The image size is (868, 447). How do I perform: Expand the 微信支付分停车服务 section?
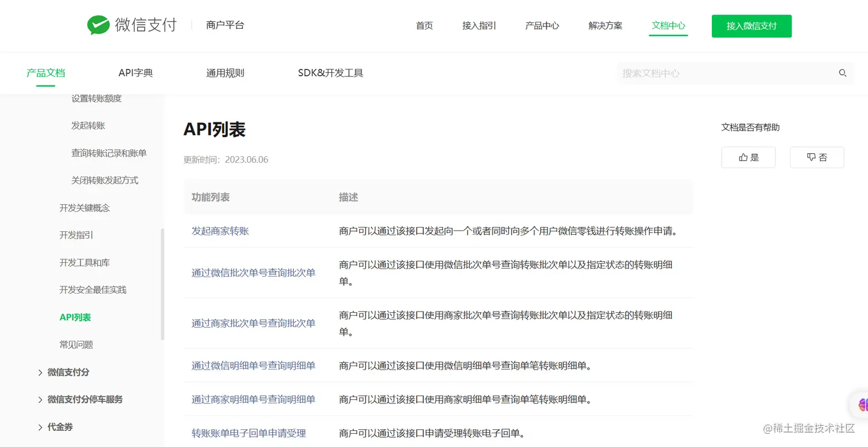80,399
